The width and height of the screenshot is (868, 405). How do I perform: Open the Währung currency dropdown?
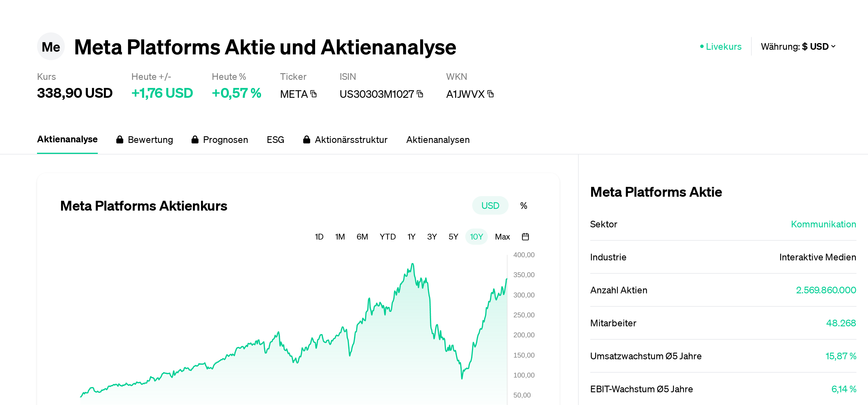[798, 47]
